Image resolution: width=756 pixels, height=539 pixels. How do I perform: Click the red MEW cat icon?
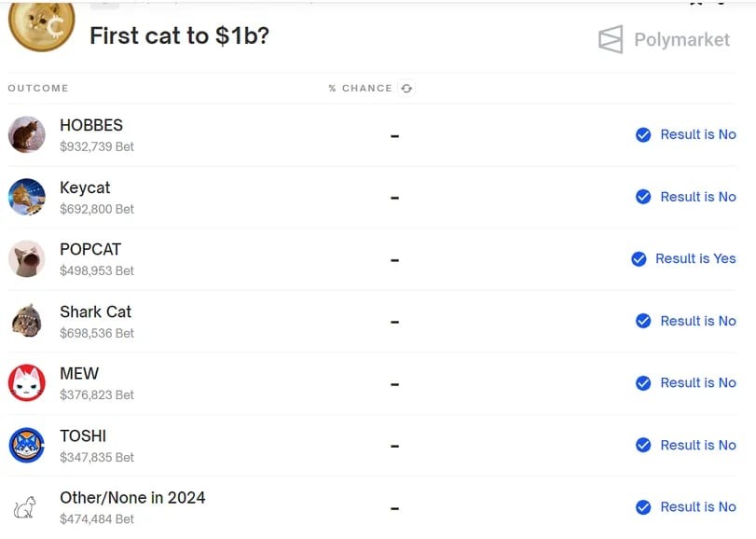(27, 382)
